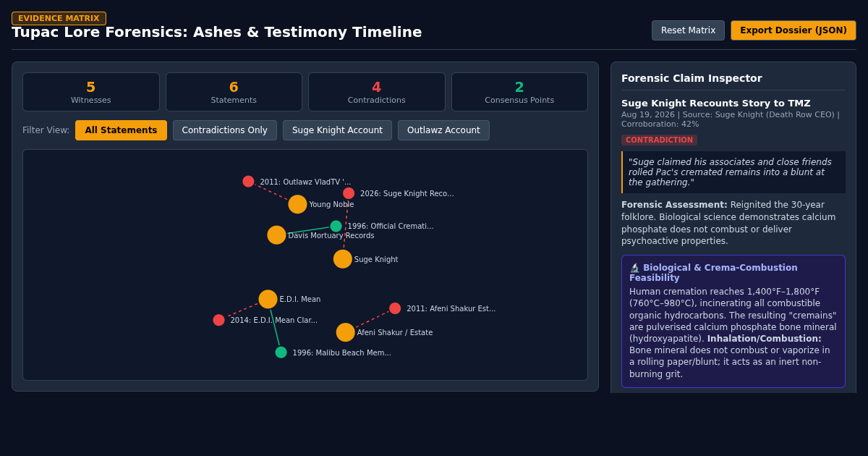Click the microscope icon in feasibility box
Screen dimensions: 868x456
pos(634,268)
